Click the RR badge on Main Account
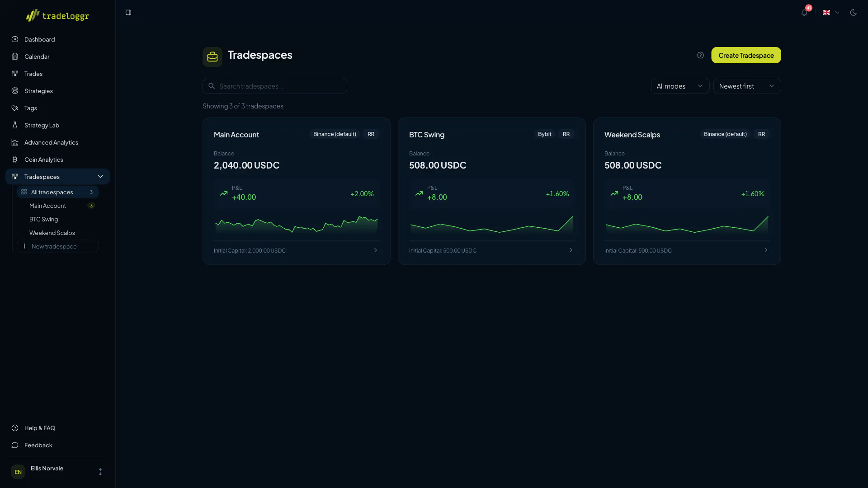The image size is (868, 488). point(371,134)
